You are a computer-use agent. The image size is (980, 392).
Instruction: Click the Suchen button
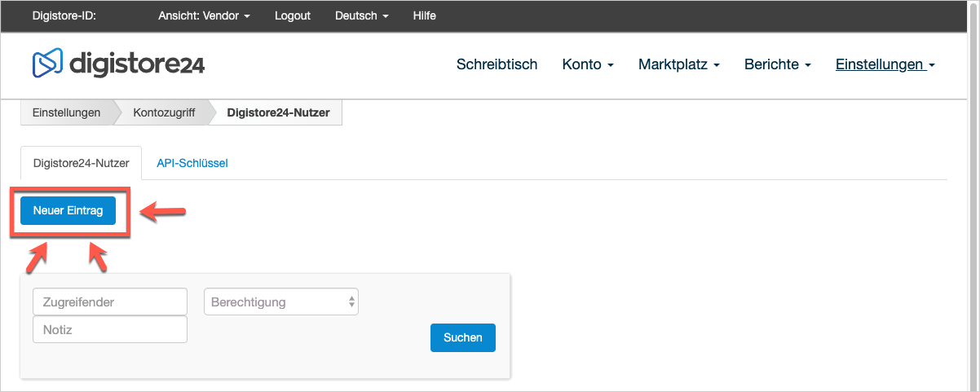(463, 337)
